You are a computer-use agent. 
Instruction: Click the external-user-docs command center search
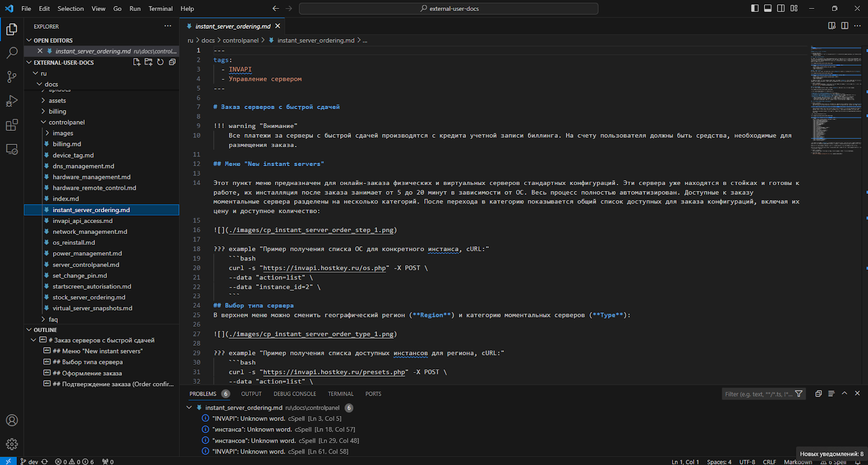[449, 9]
